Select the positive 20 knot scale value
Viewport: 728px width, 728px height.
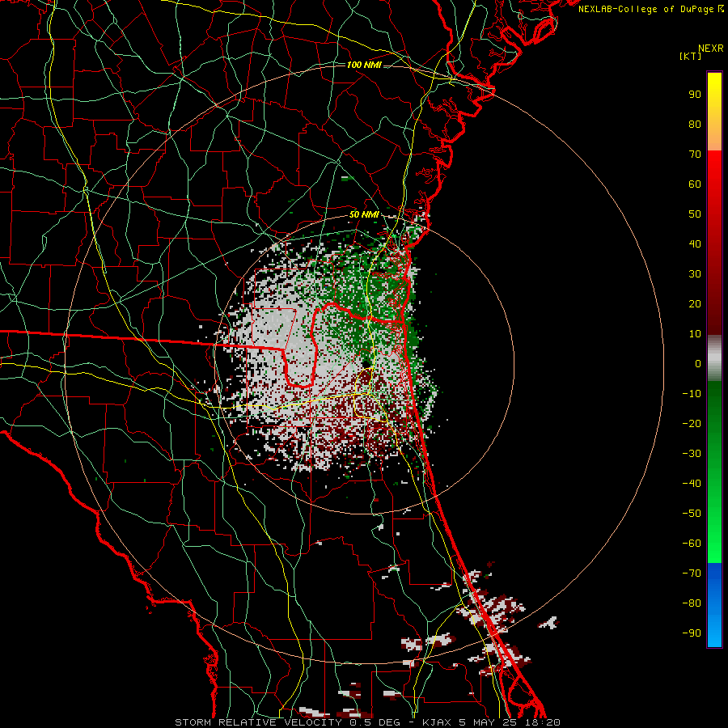tap(695, 303)
